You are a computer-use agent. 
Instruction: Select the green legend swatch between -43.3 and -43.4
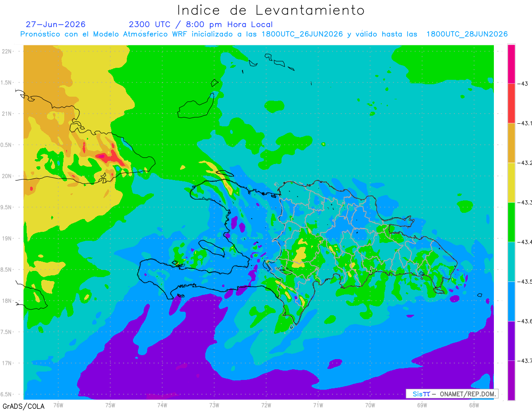click(511, 222)
